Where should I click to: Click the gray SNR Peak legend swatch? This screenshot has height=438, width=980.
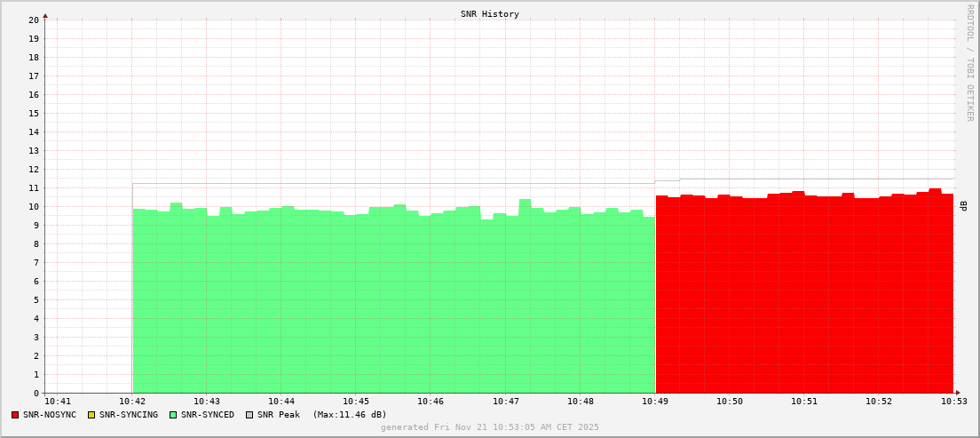(x=249, y=415)
